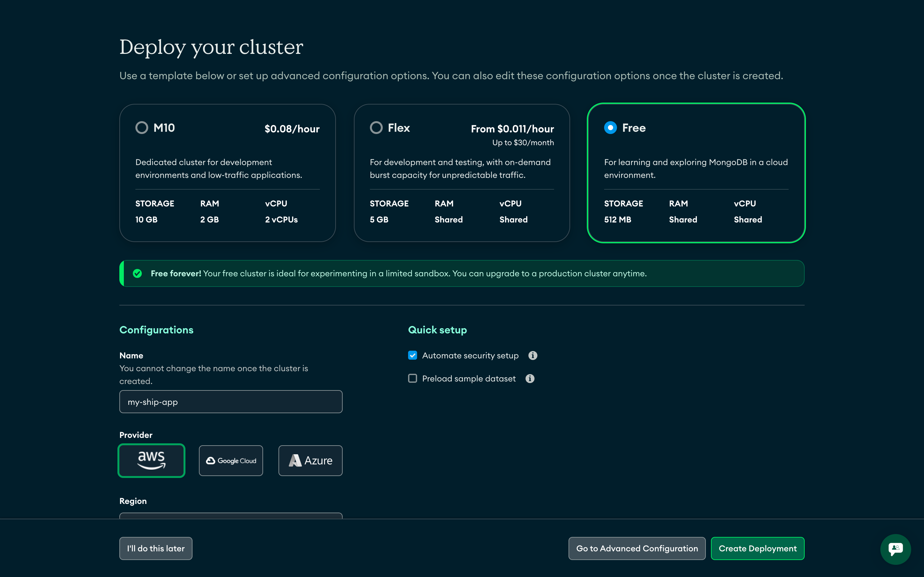This screenshot has height=577, width=924.
Task: Select the M10 radio button
Action: click(x=142, y=128)
